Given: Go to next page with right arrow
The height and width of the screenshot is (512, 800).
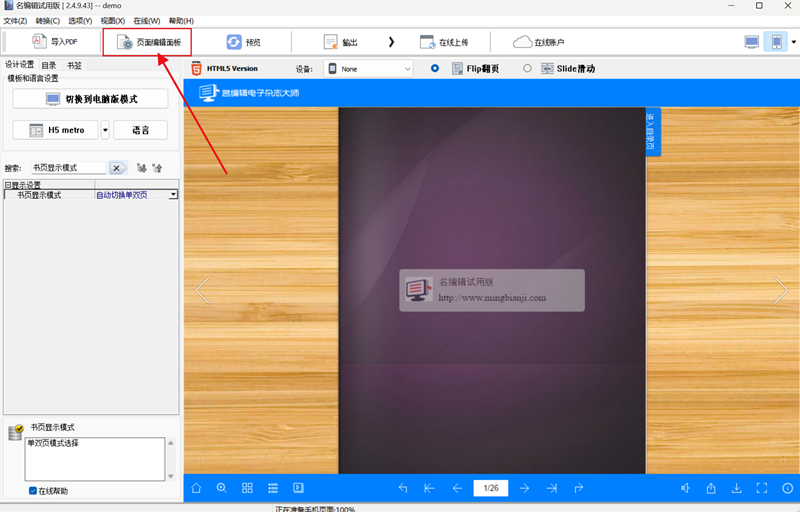Looking at the screenshot, I should pyautogui.click(x=781, y=290).
